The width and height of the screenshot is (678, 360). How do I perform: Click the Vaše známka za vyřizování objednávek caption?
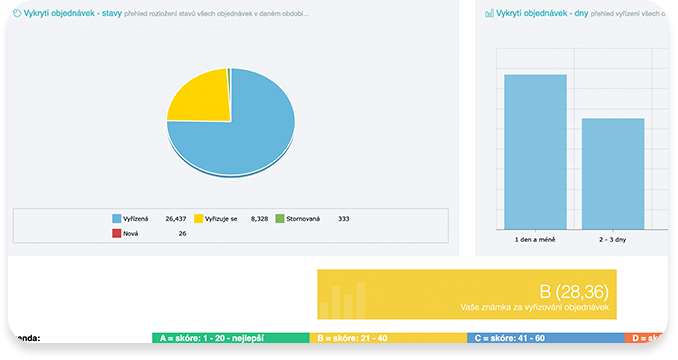coord(534,307)
